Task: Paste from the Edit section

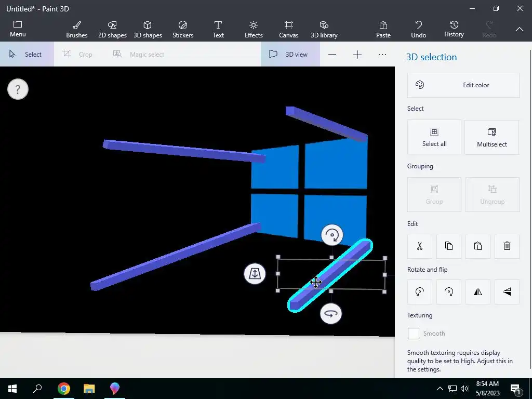Action: [x=478, y=246]
